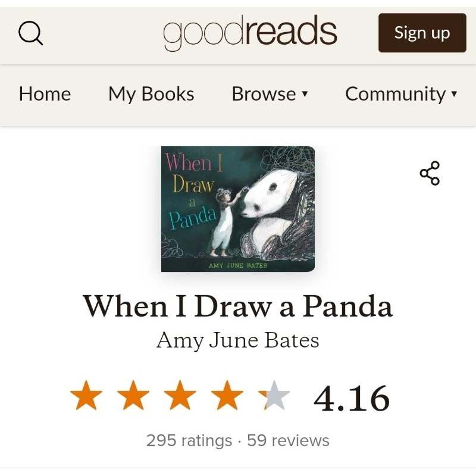Click the When I Draw a Panda heading
The height and width of the screenshot is (476, 476).
[238, 306]
